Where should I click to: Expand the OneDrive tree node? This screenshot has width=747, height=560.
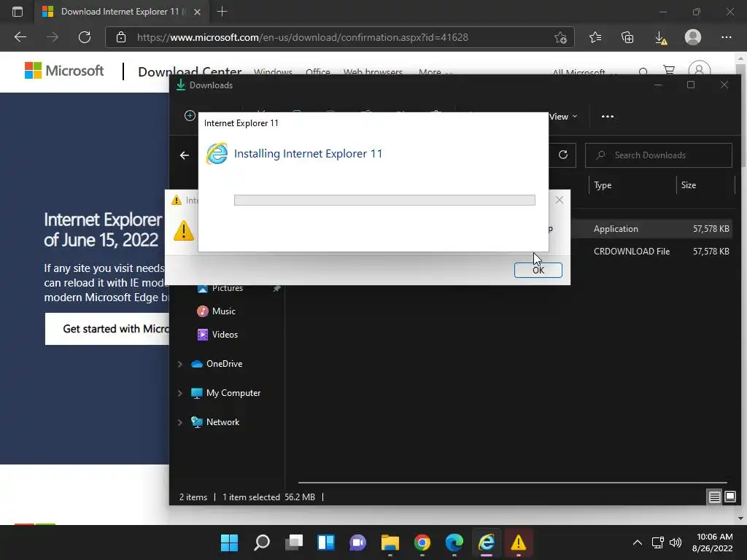pos(180,364)
